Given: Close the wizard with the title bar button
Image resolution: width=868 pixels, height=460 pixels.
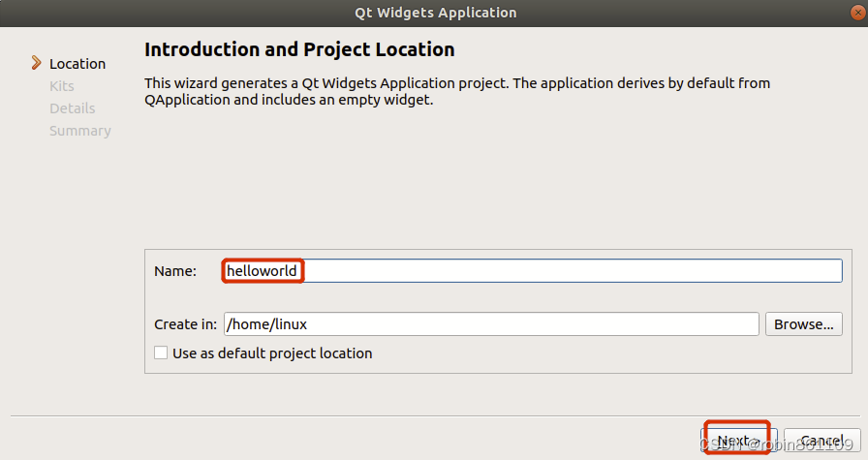Looking at the screenshot, I should (x=857, y=13).
